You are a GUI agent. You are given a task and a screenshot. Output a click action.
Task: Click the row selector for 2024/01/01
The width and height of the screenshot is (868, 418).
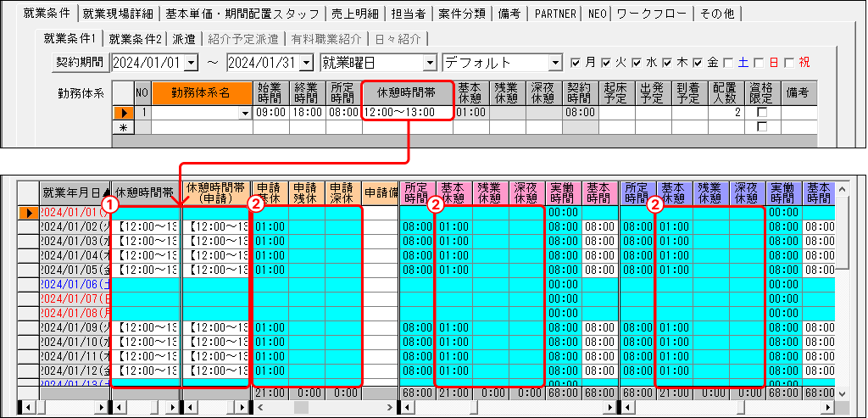coord(29,212)
